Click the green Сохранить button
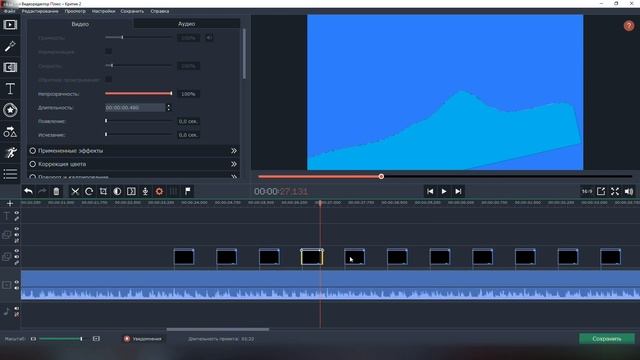Screen dimensions: 640x360 [x=607, y=339]
